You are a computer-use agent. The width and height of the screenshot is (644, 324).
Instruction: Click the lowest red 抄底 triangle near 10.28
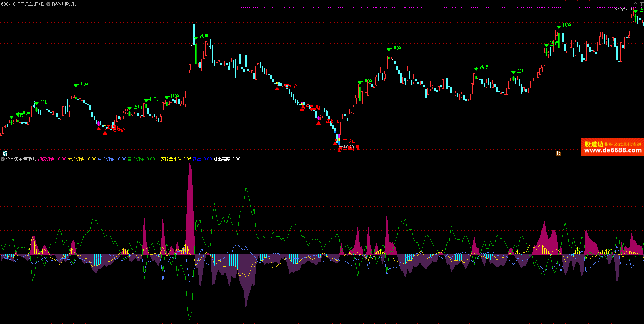340,149
